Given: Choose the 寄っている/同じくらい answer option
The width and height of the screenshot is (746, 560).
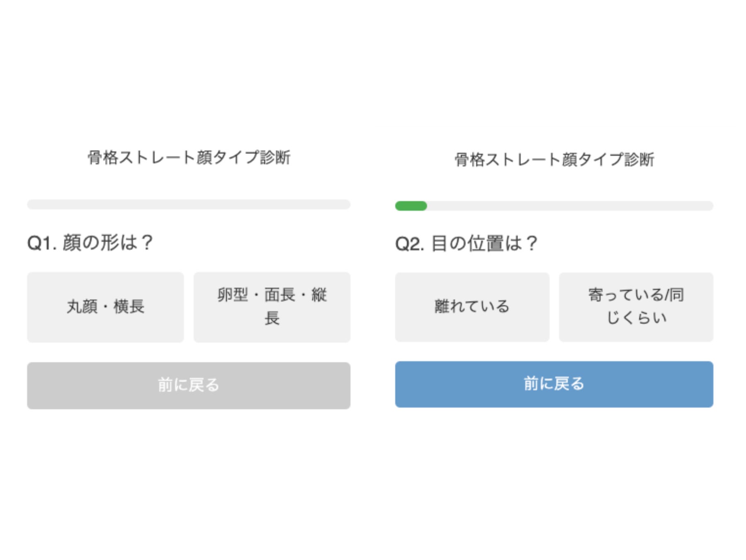Looking at the screenshot, I should pos(636,307).
